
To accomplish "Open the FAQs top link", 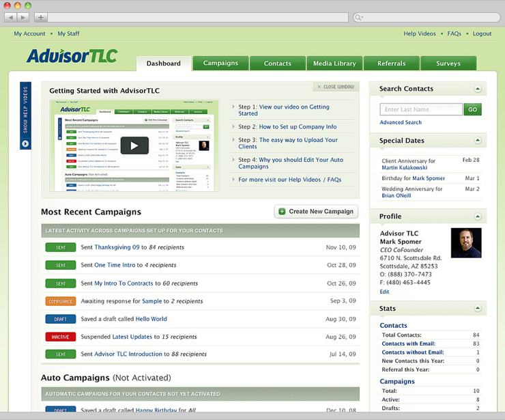I will tap(454, 33).
